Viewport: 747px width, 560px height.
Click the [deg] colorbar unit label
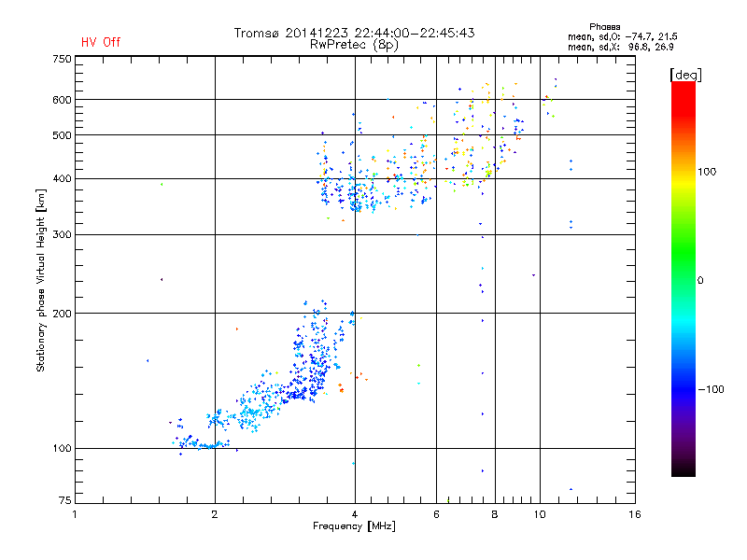pos(685,75)
